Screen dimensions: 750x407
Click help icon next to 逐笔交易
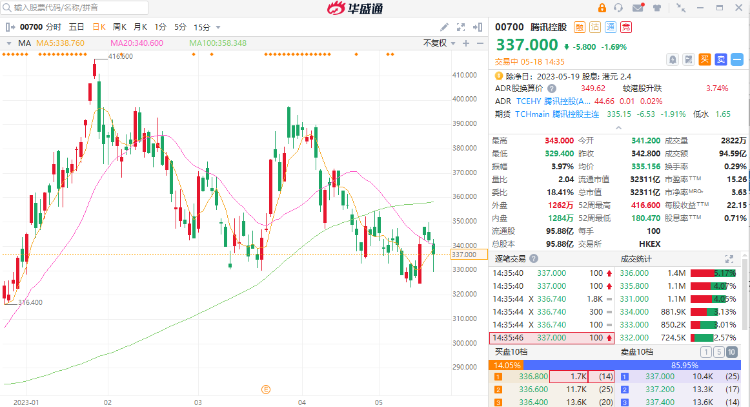(533, 258)
